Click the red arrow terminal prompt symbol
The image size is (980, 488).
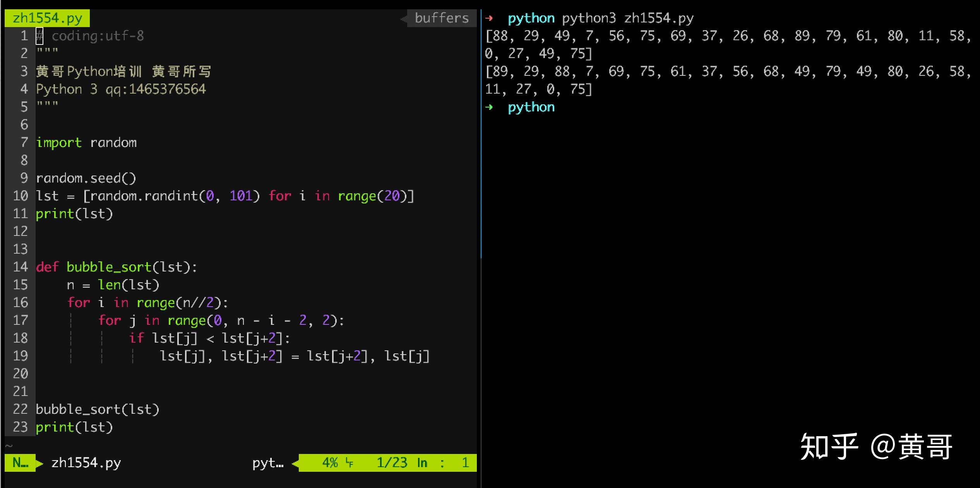pos(490,18)
